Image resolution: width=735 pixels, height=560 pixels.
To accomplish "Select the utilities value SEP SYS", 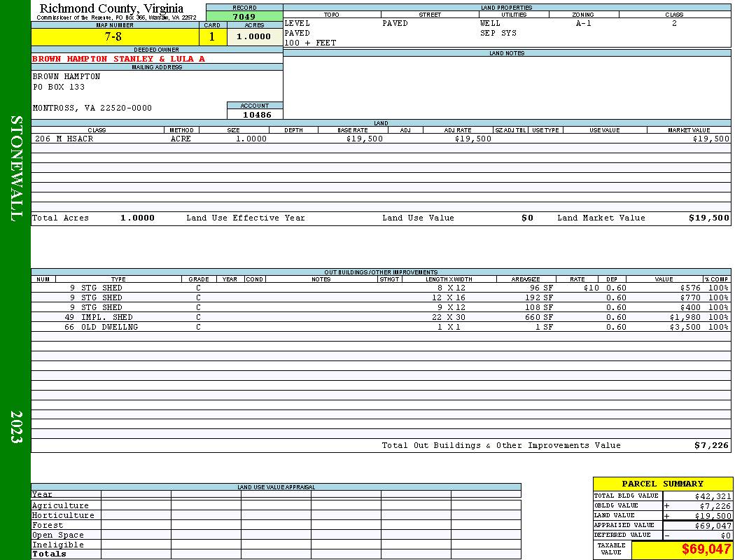I will coord(498,34).
